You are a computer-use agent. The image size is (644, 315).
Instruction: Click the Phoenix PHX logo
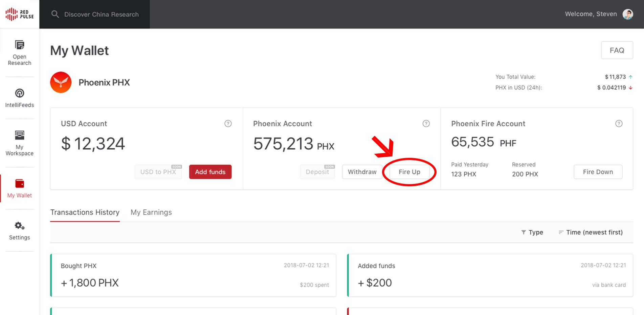(x=61, y=82)
